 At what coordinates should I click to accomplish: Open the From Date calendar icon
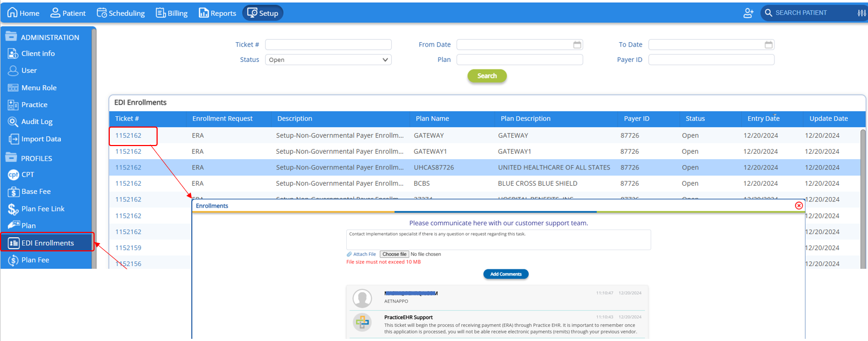pos(577,45)
